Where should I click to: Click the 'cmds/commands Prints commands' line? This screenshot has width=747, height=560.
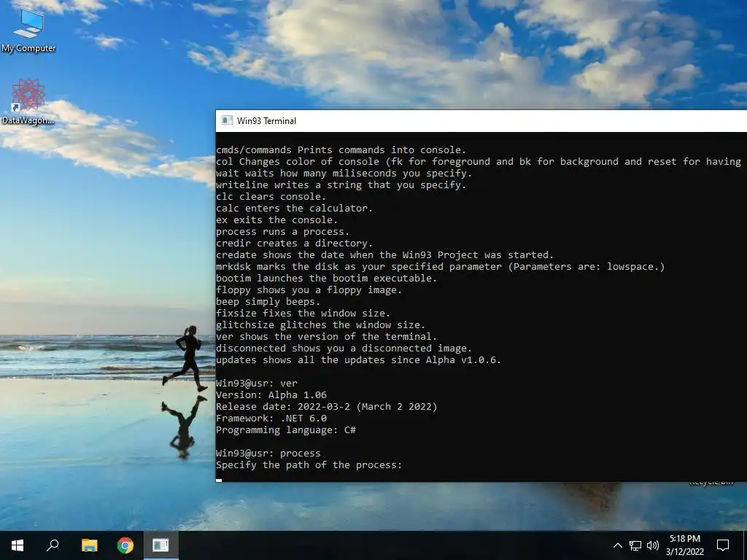click(x=341, y=150)
